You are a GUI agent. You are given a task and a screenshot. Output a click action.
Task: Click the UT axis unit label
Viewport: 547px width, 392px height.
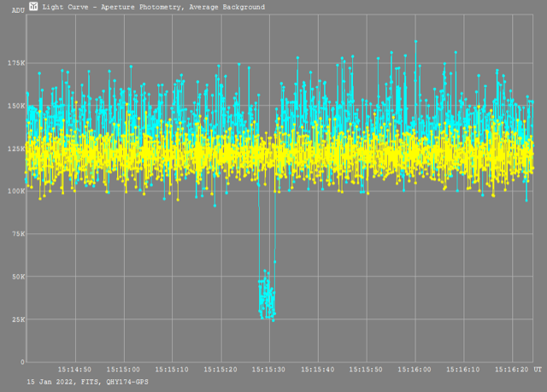point(538,369)
